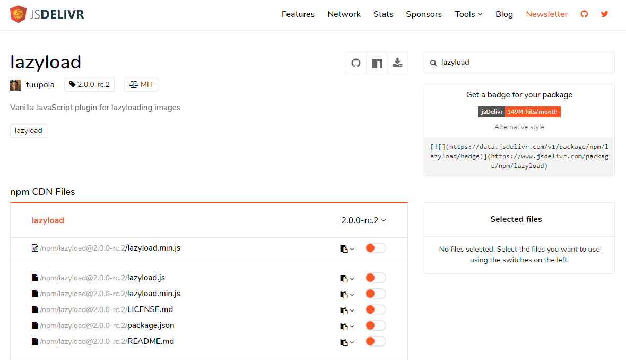The height and width of the screenshot is (364, 626).
Task: Click the Alternative style badge link
Action: [519, 127]
